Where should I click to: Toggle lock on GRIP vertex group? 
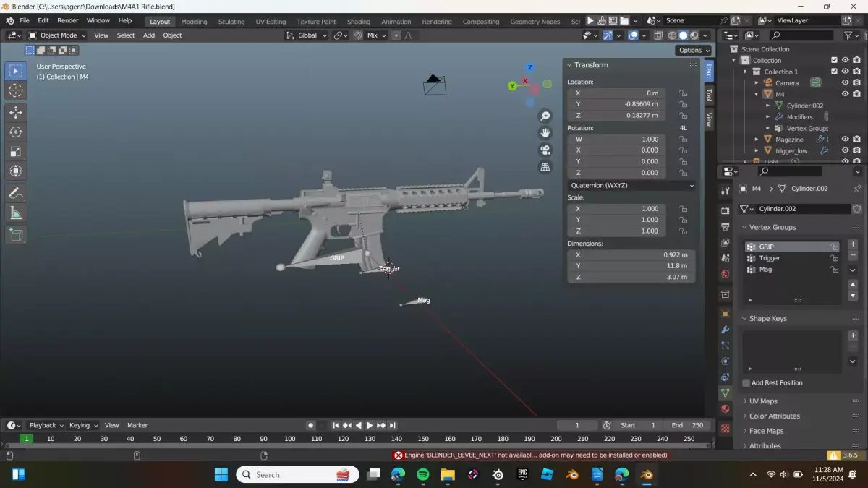click(834, 247)
